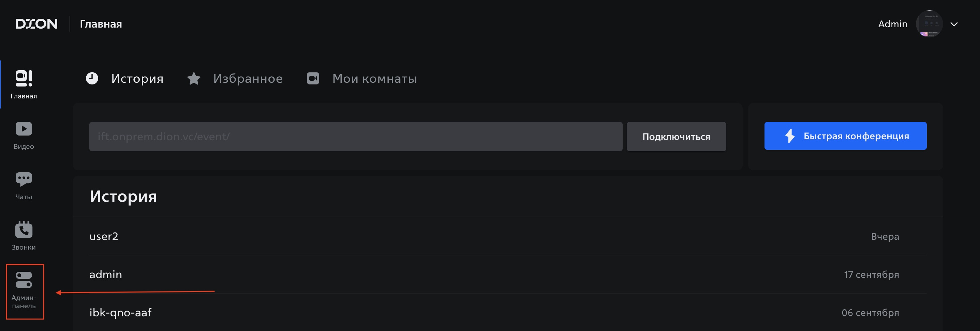Open the Чаты chat section
The height and width of the screenshot is (331, 980).
coord(24,186)
